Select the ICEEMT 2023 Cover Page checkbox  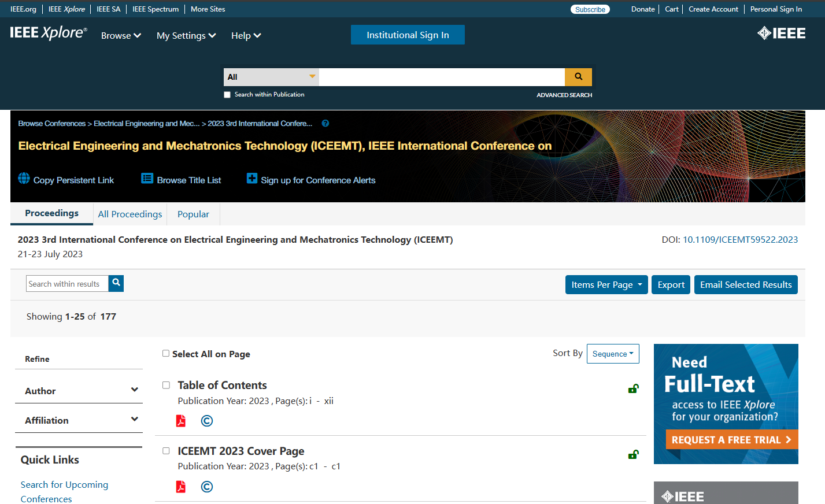tap(166, 451)
